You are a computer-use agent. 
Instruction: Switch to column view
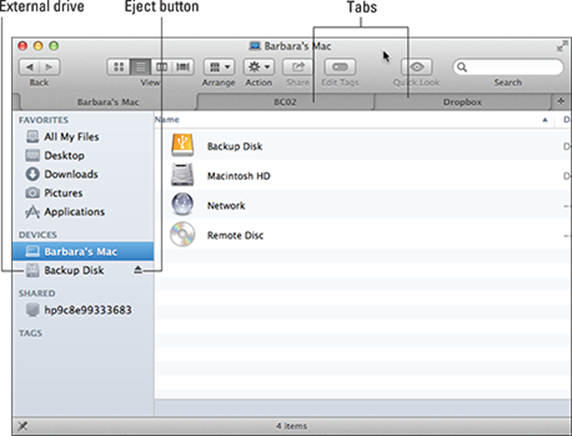162,67
